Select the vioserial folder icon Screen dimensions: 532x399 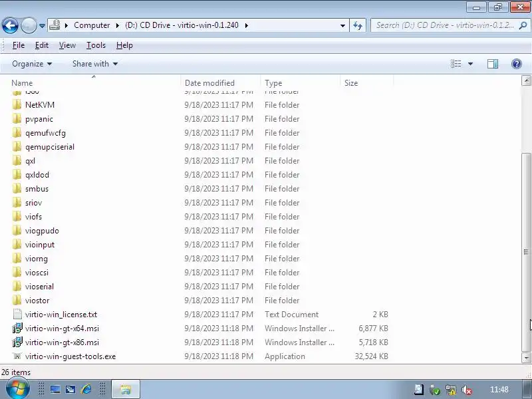(x=17, y=287)
